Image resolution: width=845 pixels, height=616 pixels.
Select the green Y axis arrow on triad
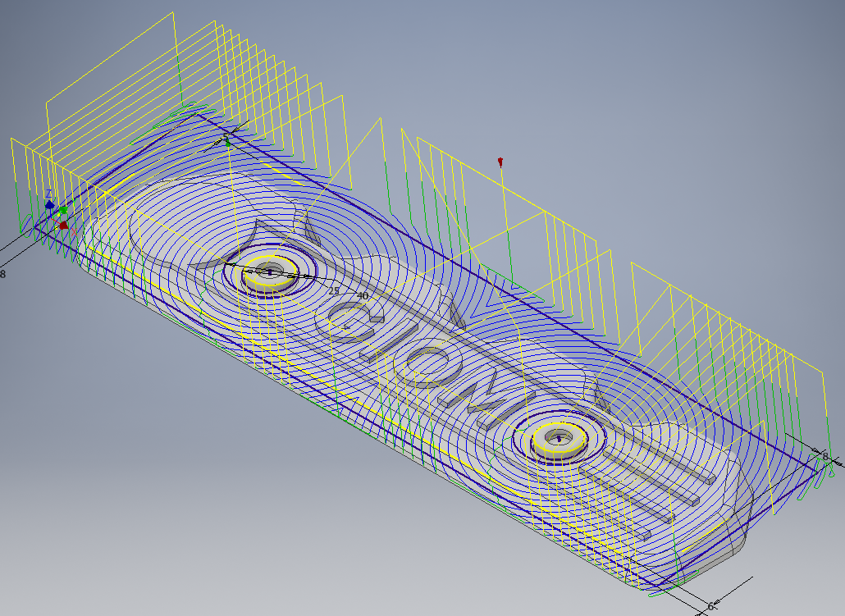(x=62, y=210)
